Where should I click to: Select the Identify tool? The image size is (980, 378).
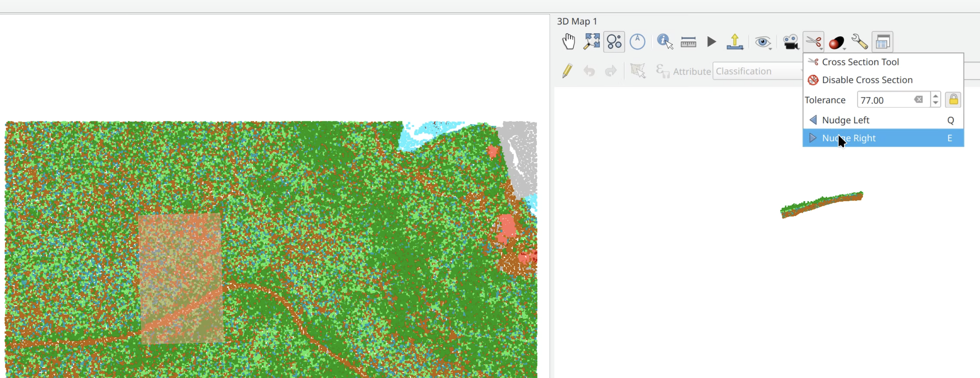664,42
